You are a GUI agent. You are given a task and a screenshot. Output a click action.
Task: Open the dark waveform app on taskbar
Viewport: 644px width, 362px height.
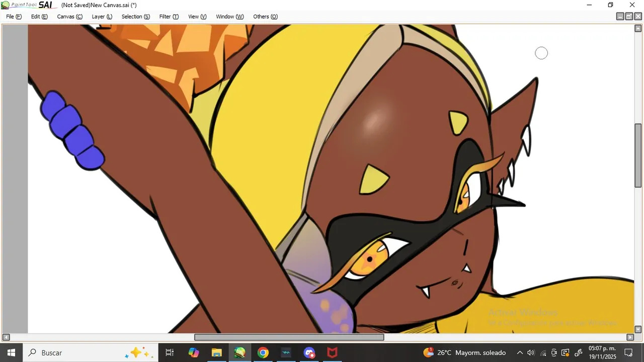286,352
